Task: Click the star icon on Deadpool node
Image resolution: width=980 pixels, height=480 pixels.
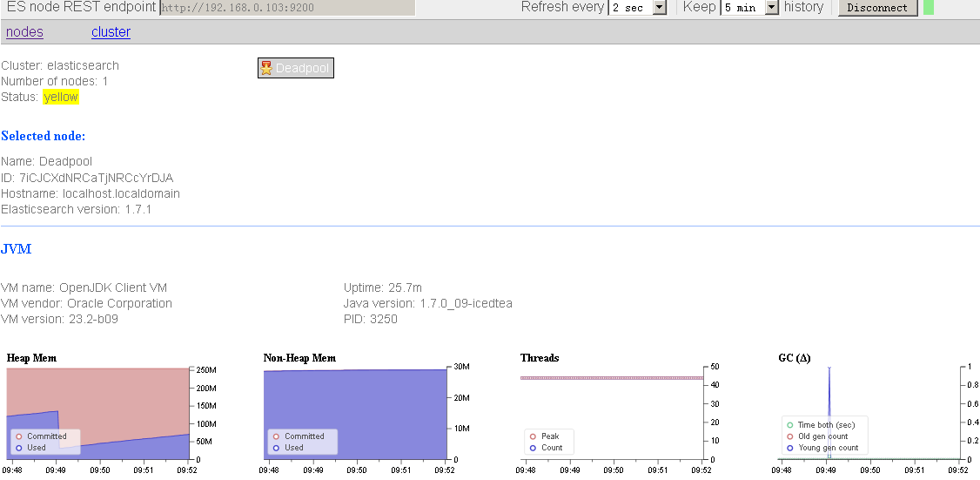Action: point(266,68)
